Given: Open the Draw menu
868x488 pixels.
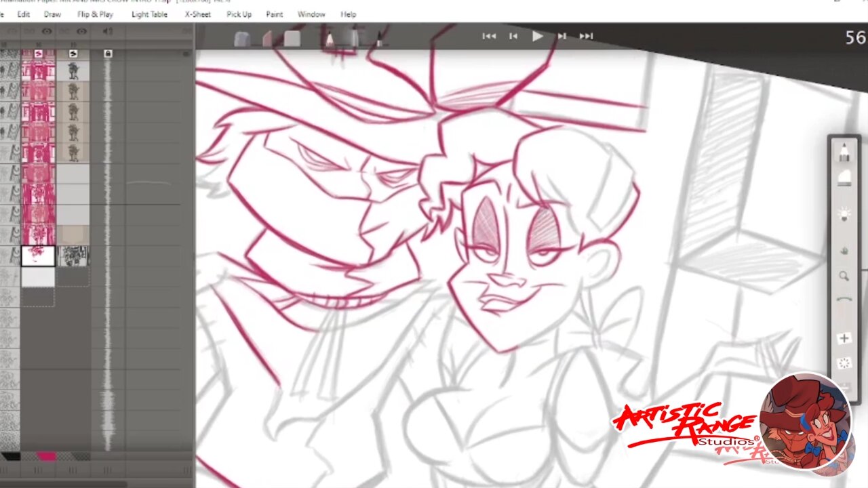Looking at the screenshot, I should [52, 14].
